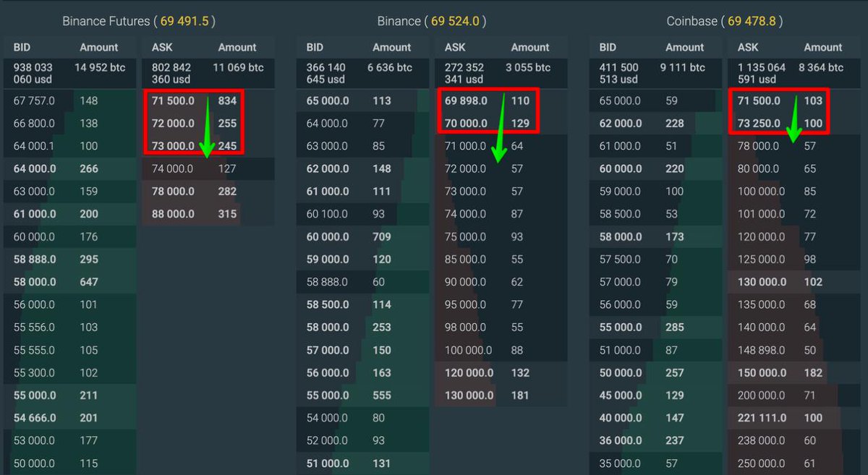Select the 45 000.0 bid price on Coinbase
Viewport: 868px width, 475px height.
click(x=621, y=395)
